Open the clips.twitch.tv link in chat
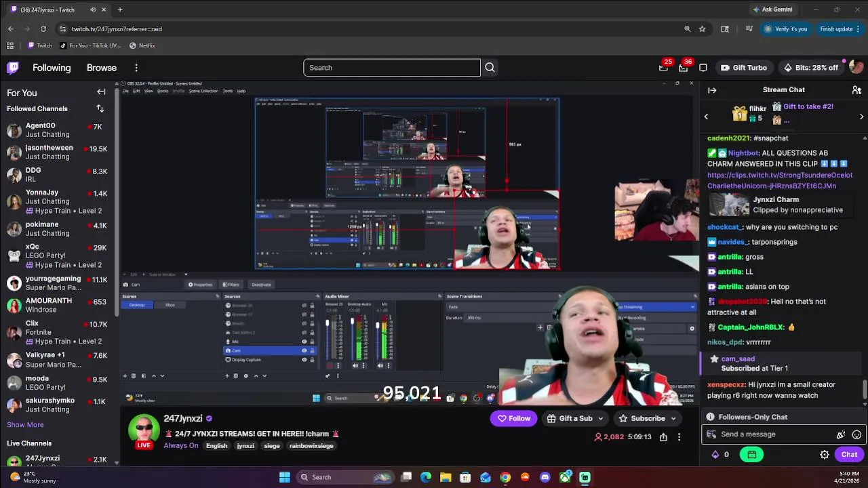868x488 pixels. 780,180
